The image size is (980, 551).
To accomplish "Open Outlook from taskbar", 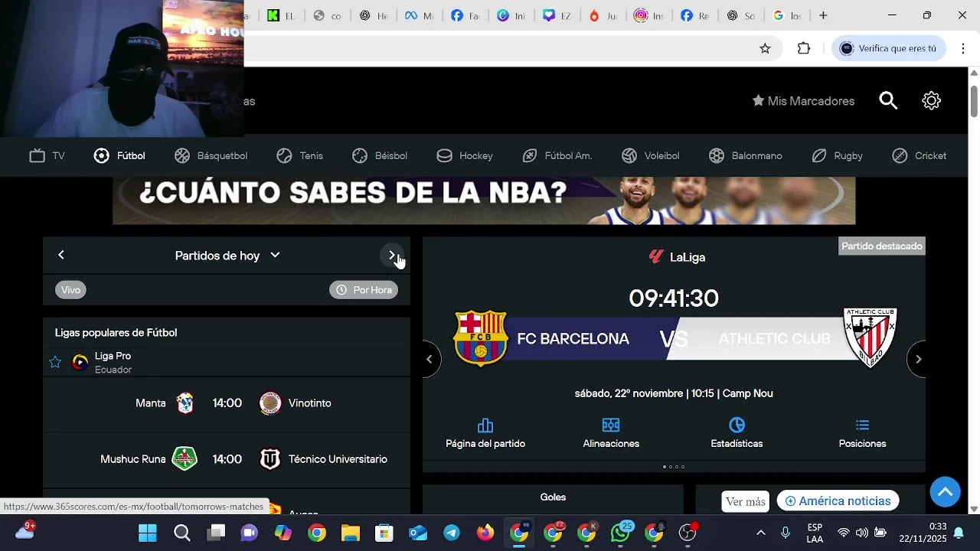I will (x=418, y=533).
